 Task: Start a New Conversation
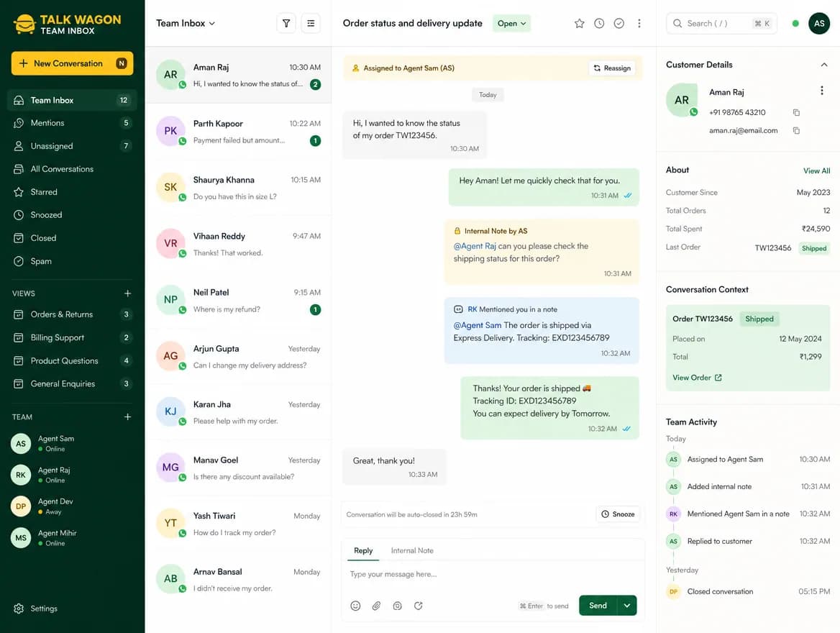73,64
